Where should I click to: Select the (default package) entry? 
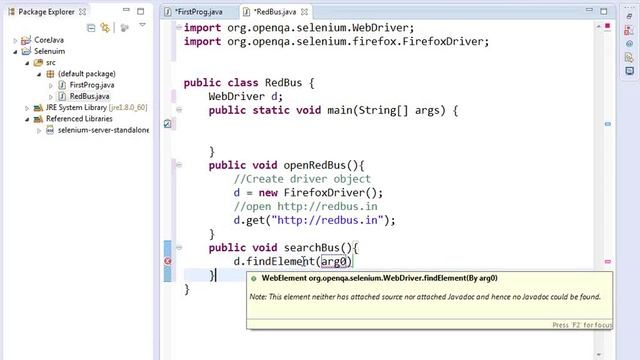tap(87, 74)
